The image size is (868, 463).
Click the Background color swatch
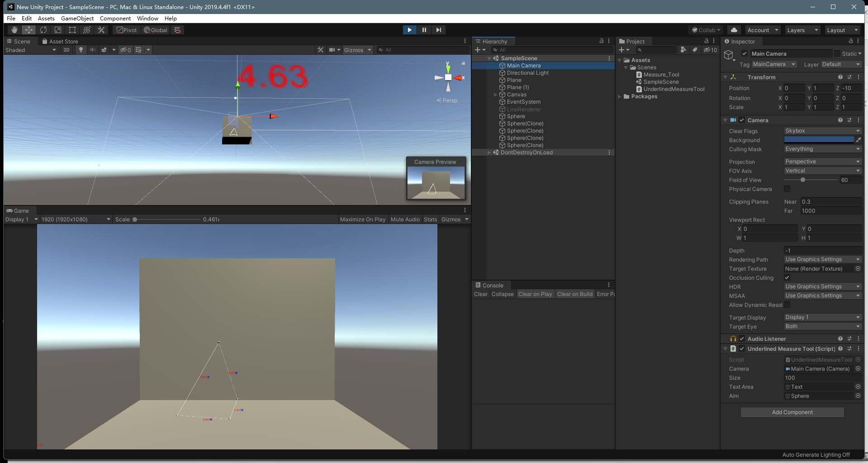pos(819,140)
